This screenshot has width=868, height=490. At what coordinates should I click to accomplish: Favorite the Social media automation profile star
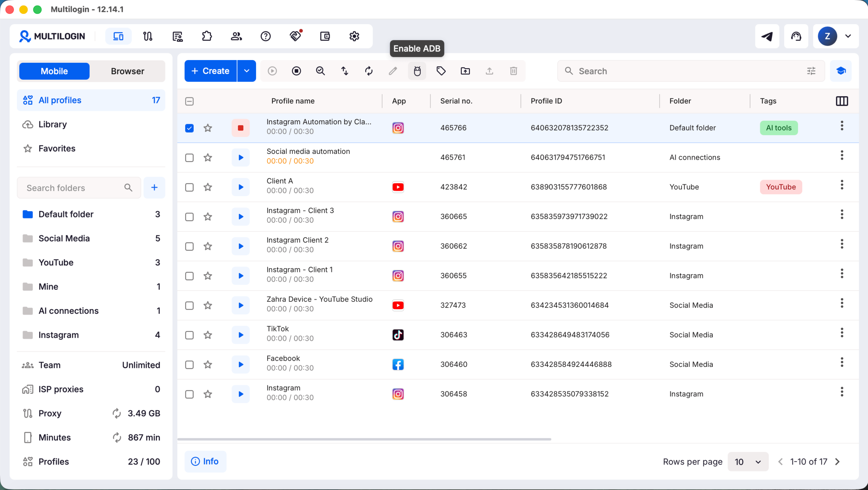pos(208,157)
